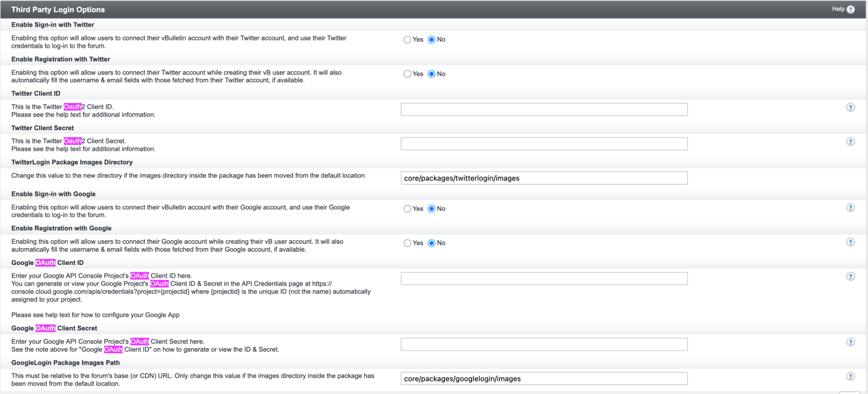Click the 'GoogleLogin Package Images Path' heading
868x394 pixels.
[x=66, y=363]
